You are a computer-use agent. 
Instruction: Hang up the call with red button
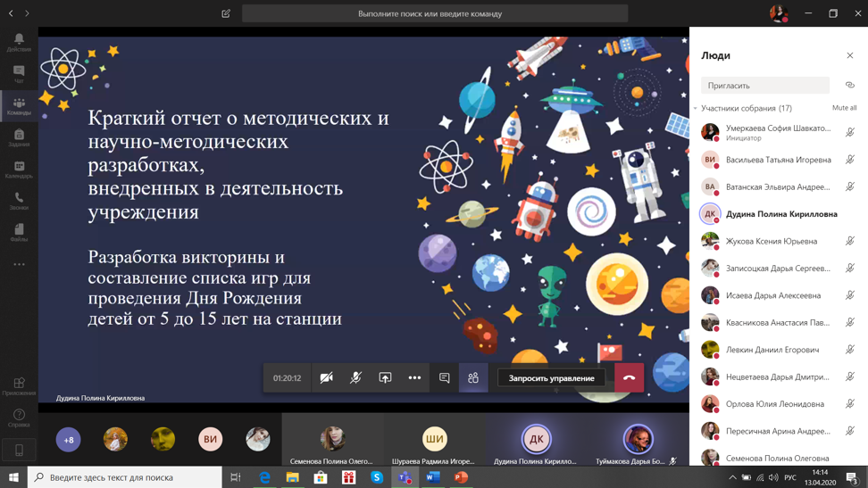pyautogui.click(x=629, y=378)
